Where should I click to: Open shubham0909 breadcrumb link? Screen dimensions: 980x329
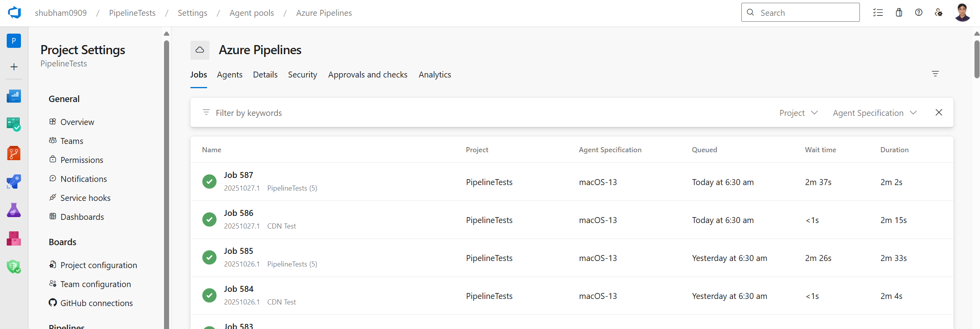coord(61,13)
